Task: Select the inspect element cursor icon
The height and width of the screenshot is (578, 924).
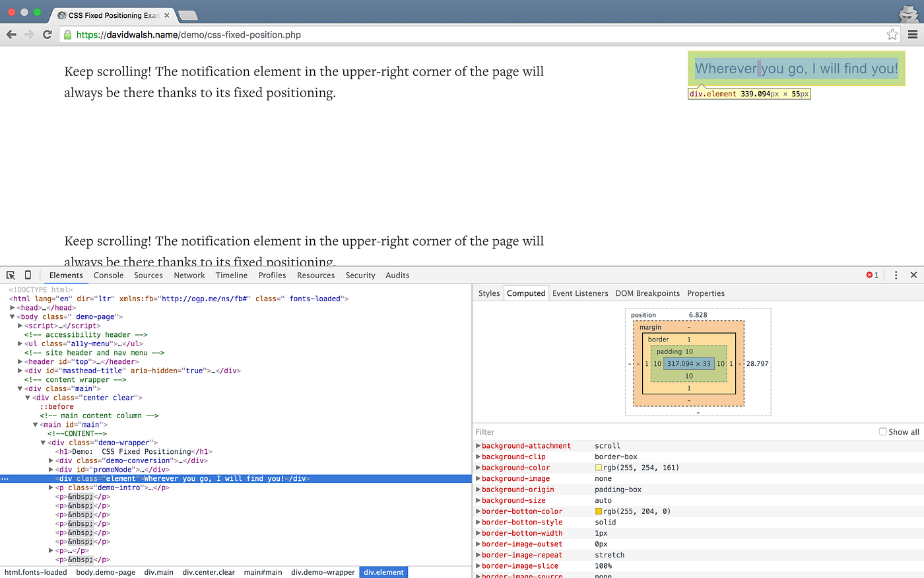Action: 10,274
